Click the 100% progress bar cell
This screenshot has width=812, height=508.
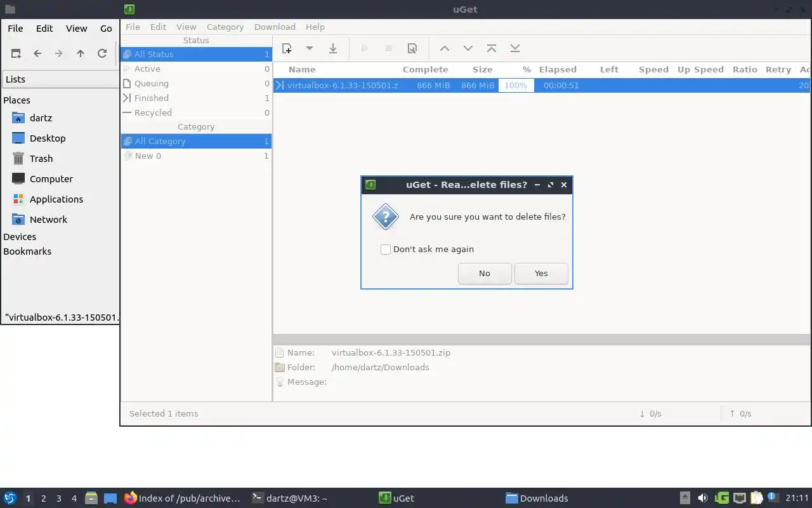(x=516, y=85)
